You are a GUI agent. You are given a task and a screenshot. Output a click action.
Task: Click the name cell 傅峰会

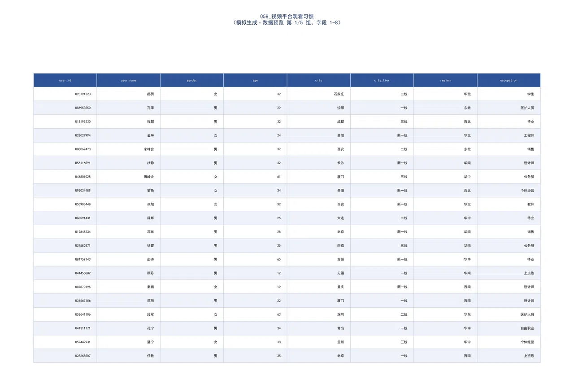coord(129,177)
